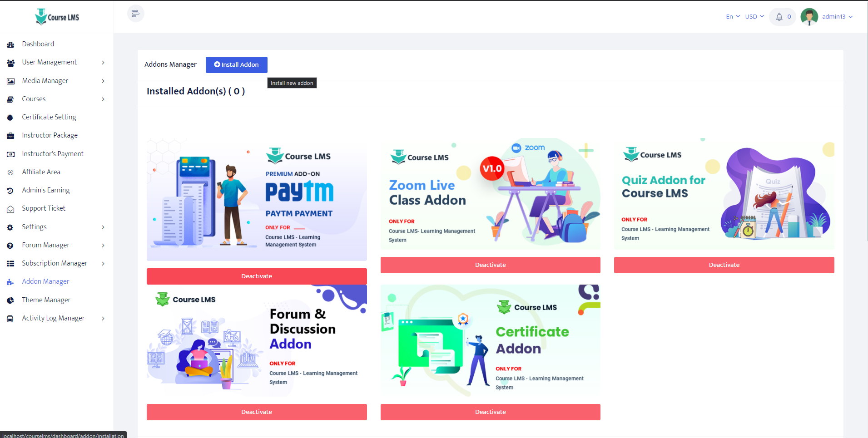Deactivate the Zoom Live Class addon
The width and height of the screenshot is (868, 438).
[491, 265]
